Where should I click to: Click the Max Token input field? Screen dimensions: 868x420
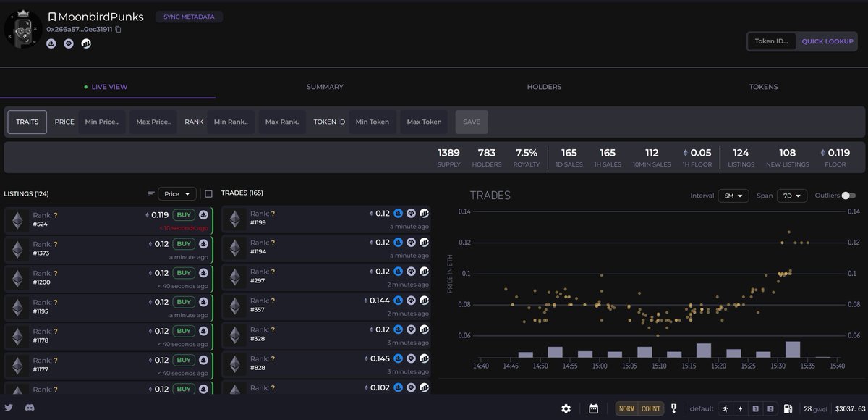424,122
